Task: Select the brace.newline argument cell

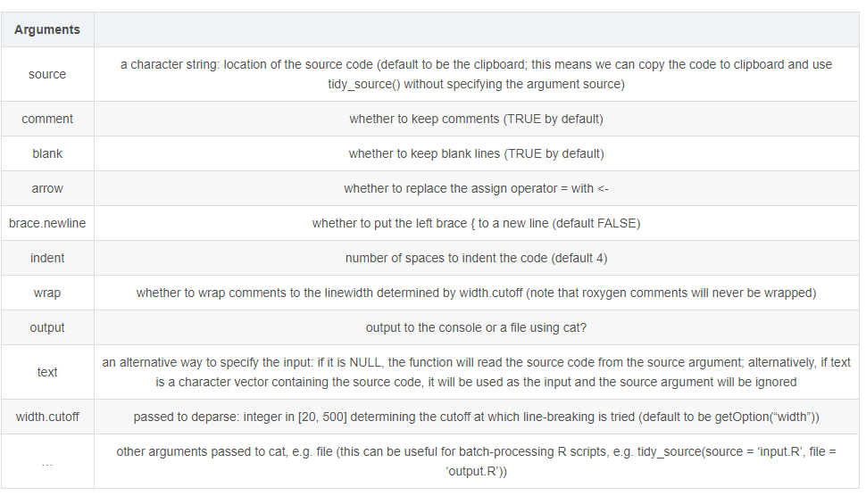Action: pos(47,223)
